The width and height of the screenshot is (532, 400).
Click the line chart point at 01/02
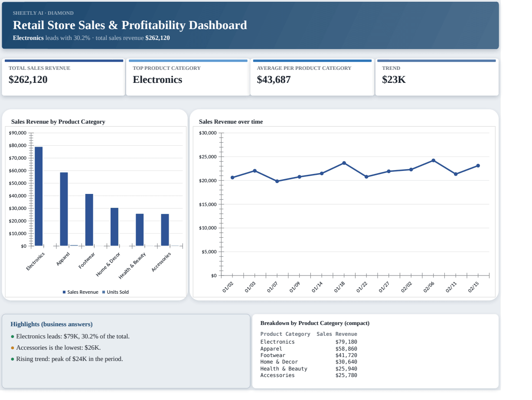coord(232,177)
